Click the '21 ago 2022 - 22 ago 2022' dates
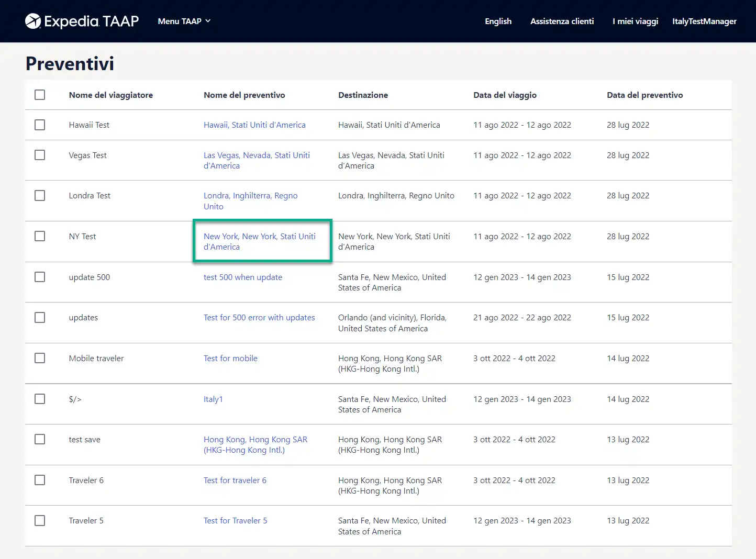Viewport: 756px width, 559px height. click(x=522, y=317)
